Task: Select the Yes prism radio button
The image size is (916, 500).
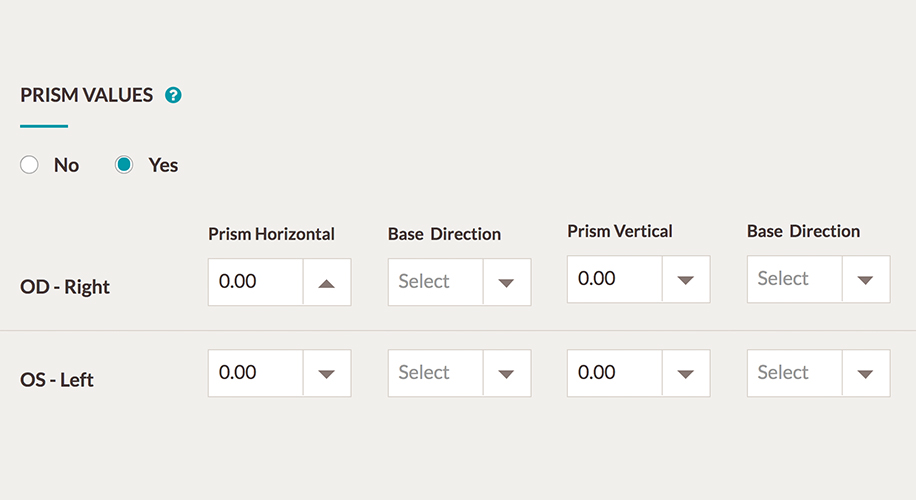Action: pyautogui.click(x=124, y=165)
